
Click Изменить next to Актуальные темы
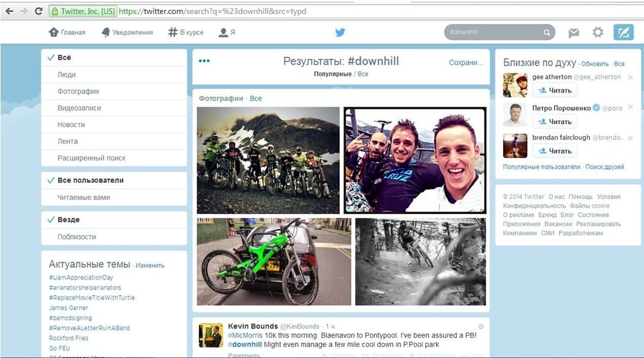[150, 266]
